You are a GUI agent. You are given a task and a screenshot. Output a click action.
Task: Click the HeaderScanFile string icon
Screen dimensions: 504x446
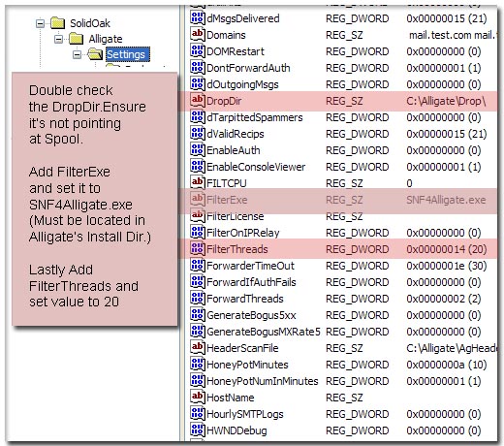(198, 347)
